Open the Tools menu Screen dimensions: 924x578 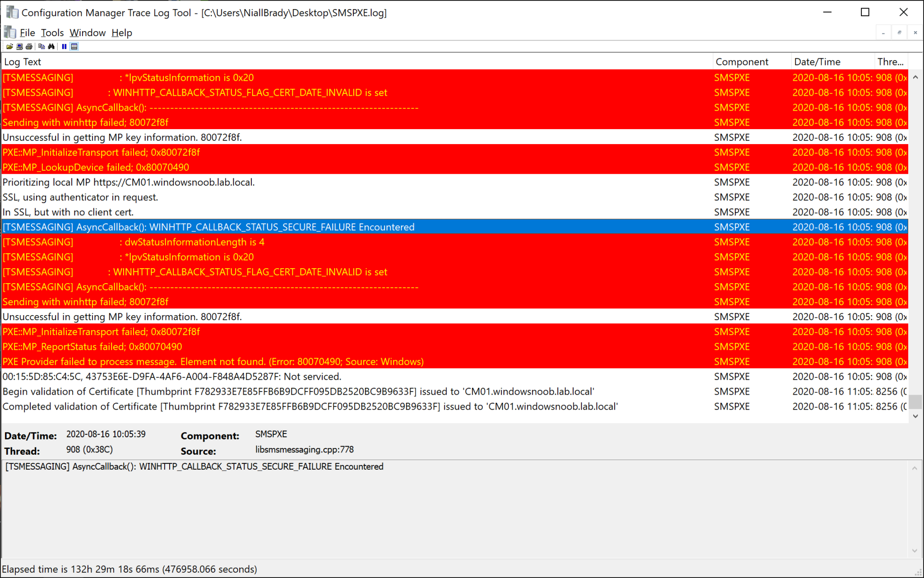click(52, 33)
